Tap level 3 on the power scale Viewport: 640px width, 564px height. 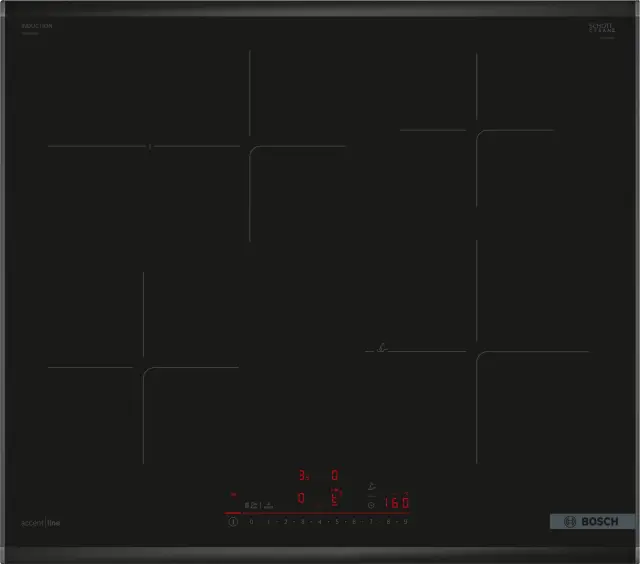[302, 522]
